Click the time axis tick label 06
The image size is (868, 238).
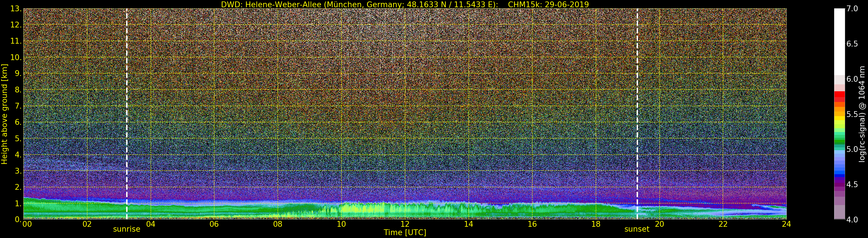click(214, 224)
